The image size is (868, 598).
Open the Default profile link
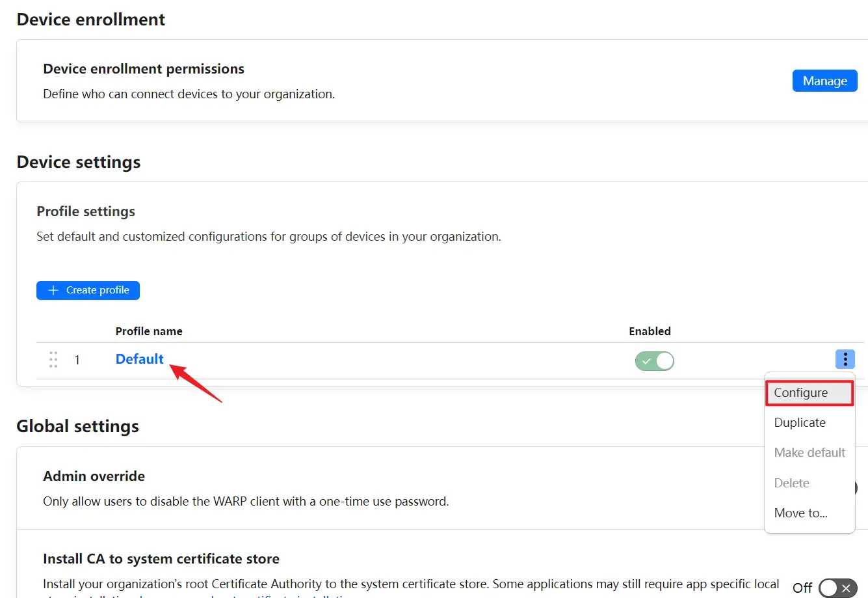[139, 359]
